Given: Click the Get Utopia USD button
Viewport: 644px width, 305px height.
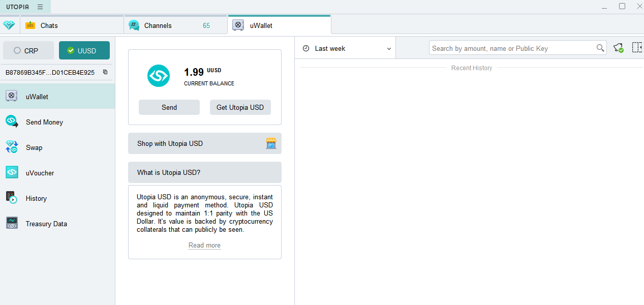Looking at the screenshot, I should (x=240, y=107).
